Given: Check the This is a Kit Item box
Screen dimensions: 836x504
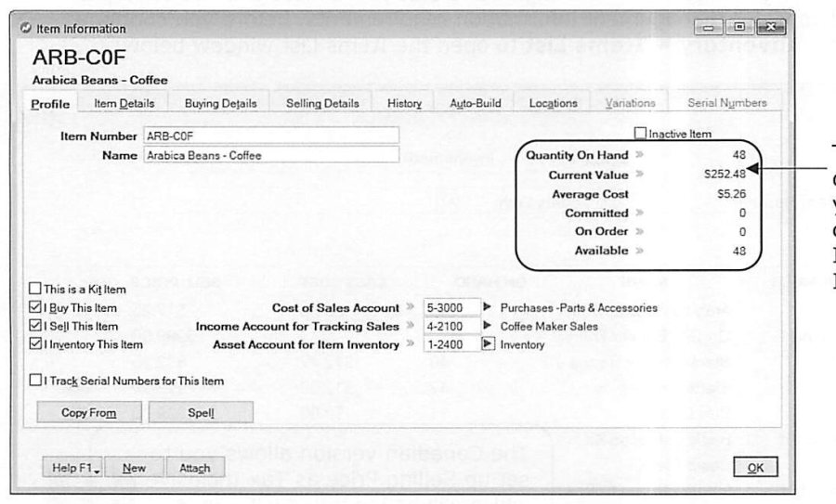Looking at the screenshot, I should pyautogui.click(x=35, y=289).
